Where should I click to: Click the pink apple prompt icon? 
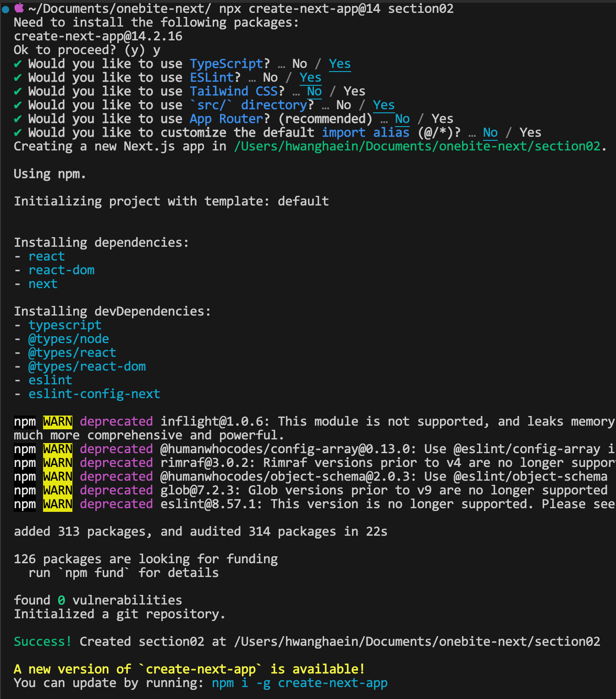click(x=19, y=8)
